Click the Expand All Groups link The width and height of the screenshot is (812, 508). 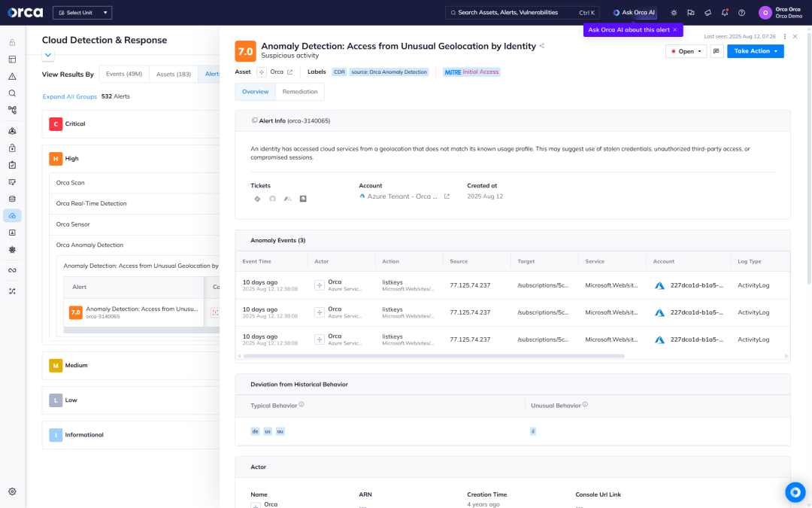click(70, 96)
